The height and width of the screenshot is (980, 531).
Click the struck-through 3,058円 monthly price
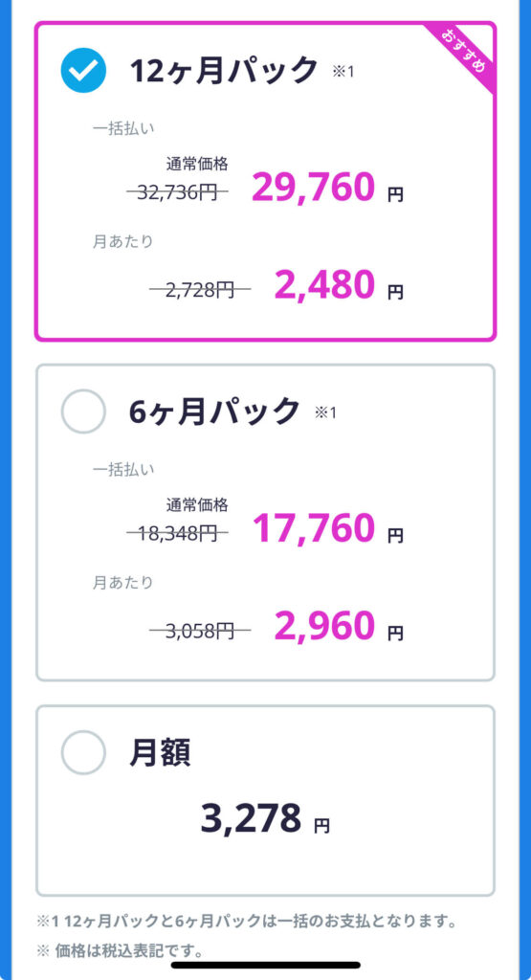[200, 632]
